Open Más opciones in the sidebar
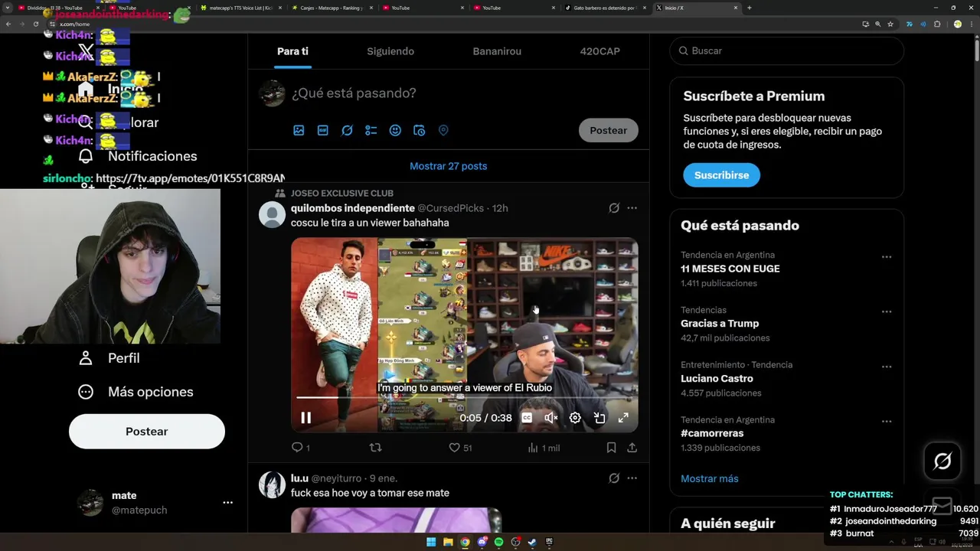The height and width of the screenshot is (551, 980). (x=136, y=392)
